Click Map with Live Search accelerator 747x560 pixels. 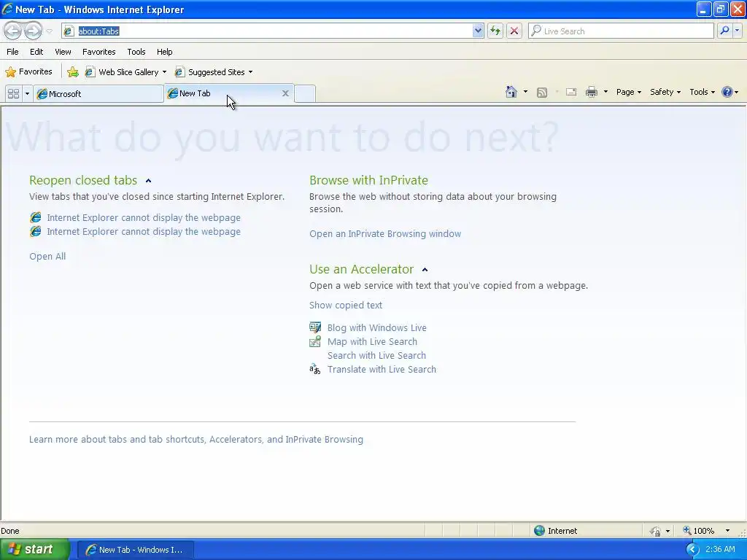372,341
